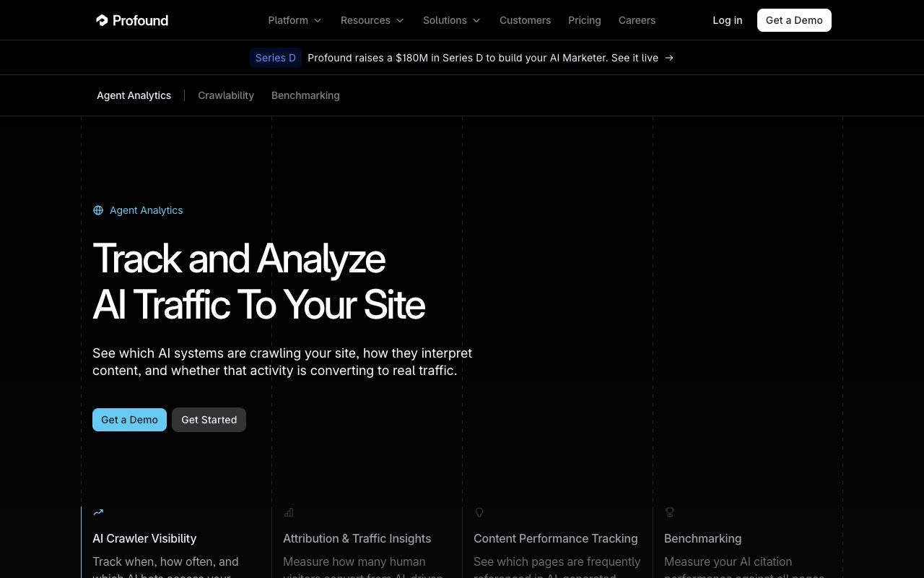Open the Customers page

(525, 20)
